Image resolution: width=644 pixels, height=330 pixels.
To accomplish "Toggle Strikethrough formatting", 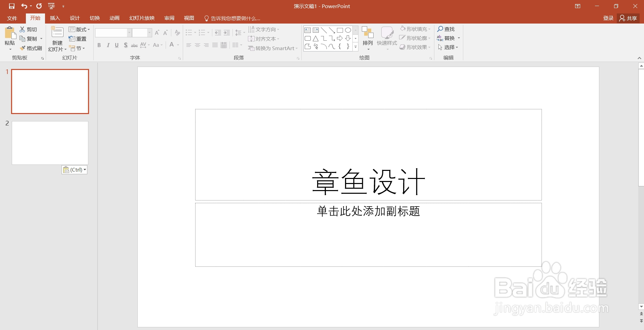I will (x=134, y=45).
